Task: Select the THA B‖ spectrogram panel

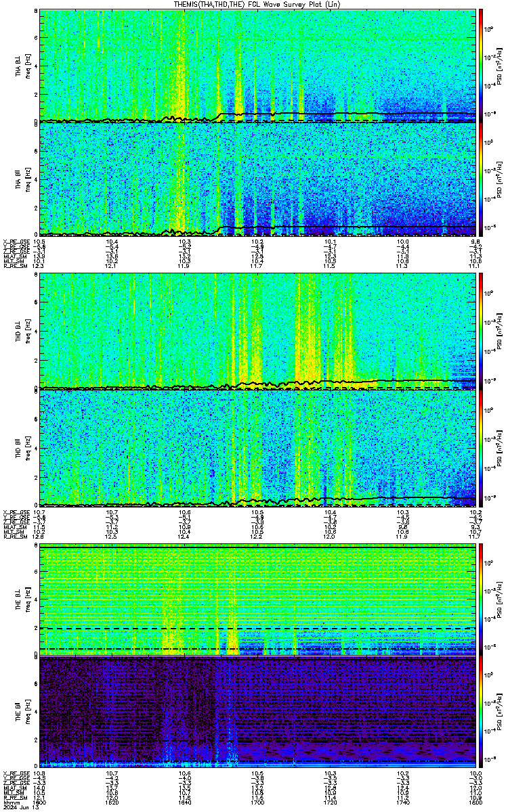Action: (257, 179)
